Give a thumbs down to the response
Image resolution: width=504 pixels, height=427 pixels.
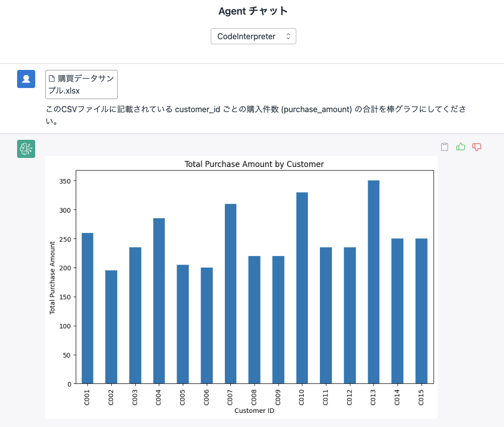[x=477, y=147]
